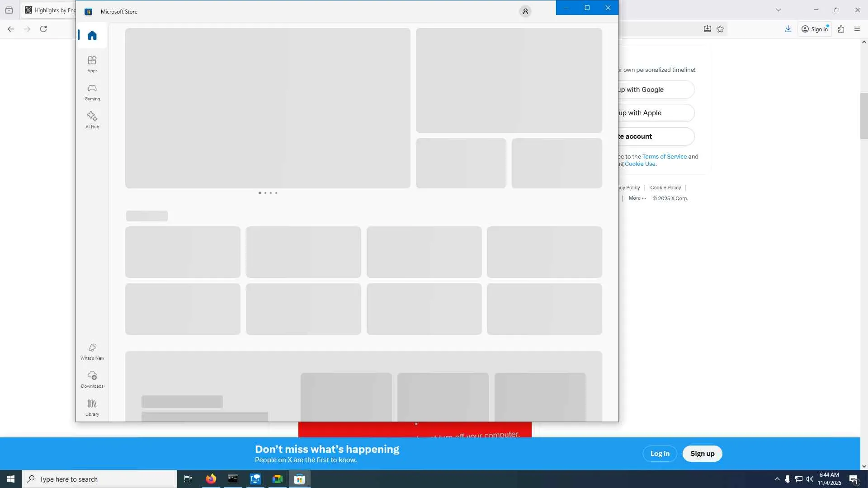Viewport: 868px width, 488px height.
Task: Click the Store profile account icon
Action: click(x=525, y=12)
